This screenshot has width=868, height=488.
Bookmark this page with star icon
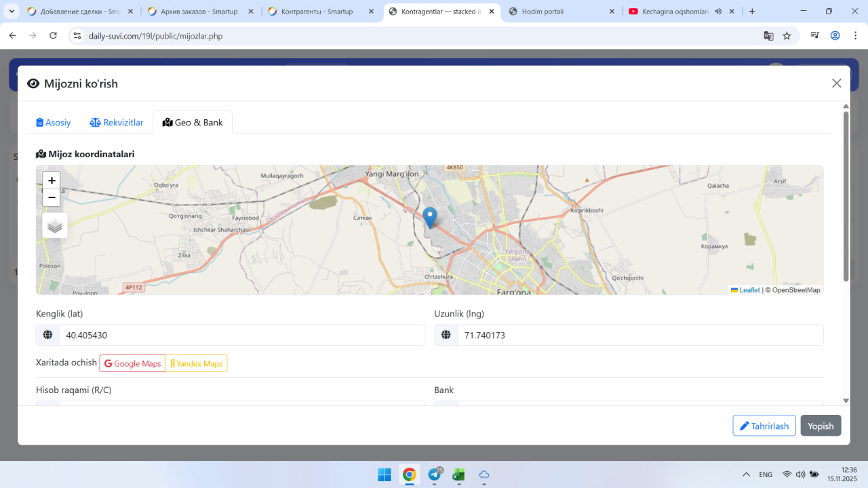[787, 36]
